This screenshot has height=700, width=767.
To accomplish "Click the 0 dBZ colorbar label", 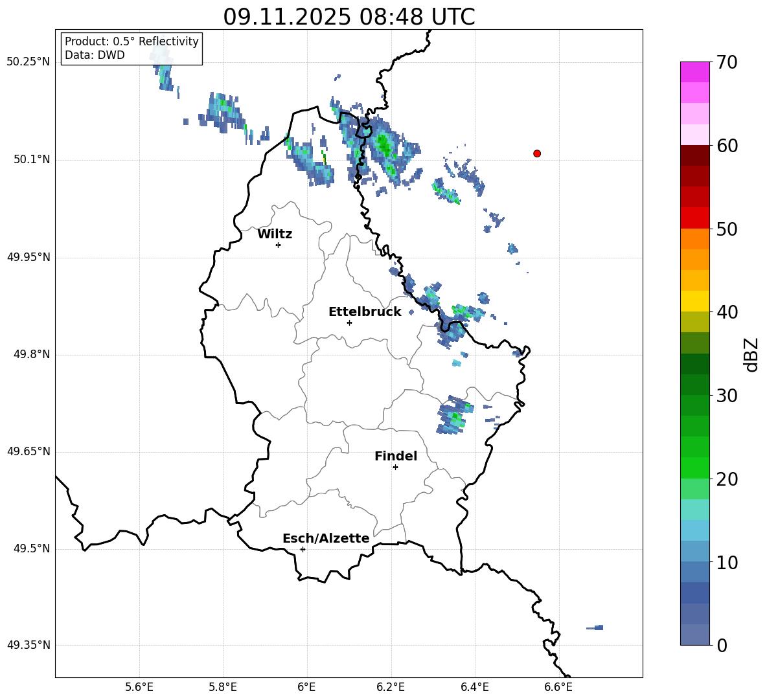I will click(722, 645).
